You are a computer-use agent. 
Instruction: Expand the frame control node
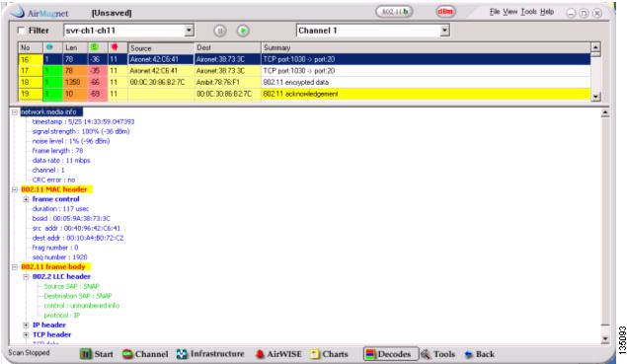(26, 199)
